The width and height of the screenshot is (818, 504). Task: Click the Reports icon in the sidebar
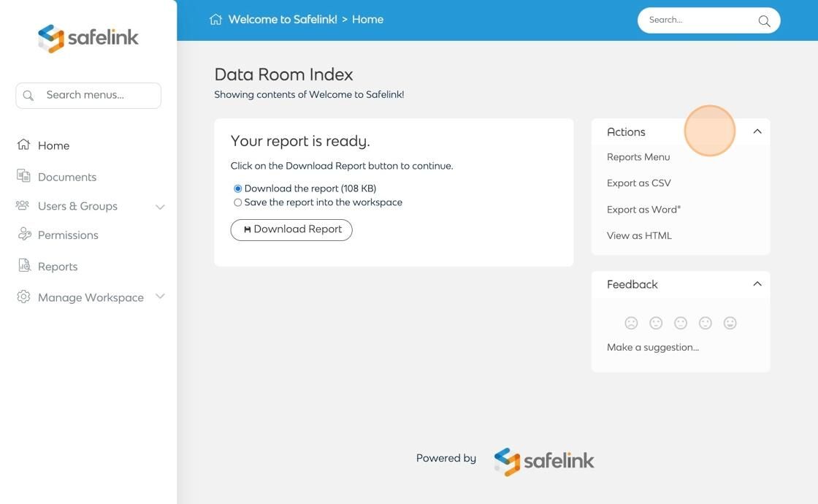[x=24, y=266]
